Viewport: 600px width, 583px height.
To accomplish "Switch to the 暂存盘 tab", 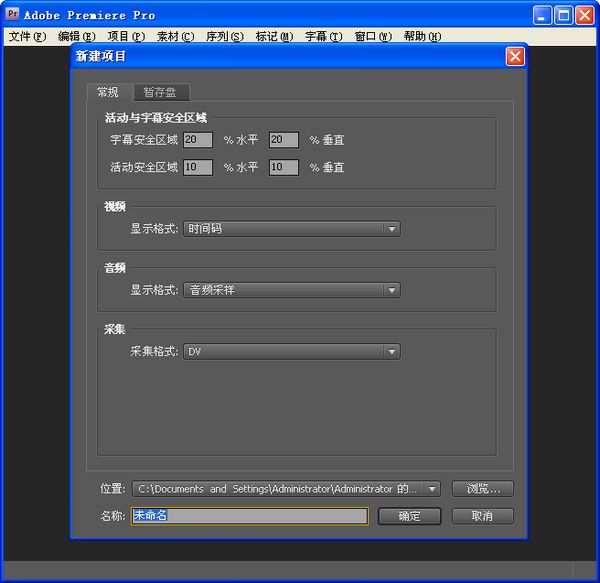I will (x=160, y=92).
